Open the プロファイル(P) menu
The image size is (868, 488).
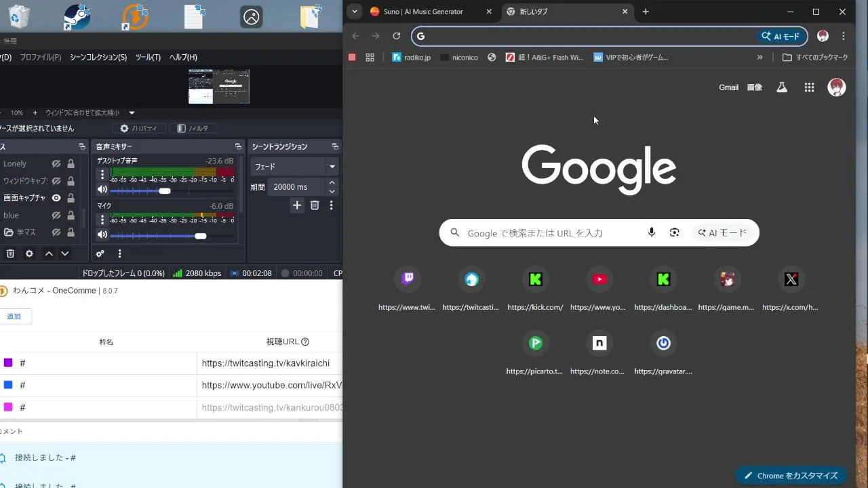click(x=41, y=58)
